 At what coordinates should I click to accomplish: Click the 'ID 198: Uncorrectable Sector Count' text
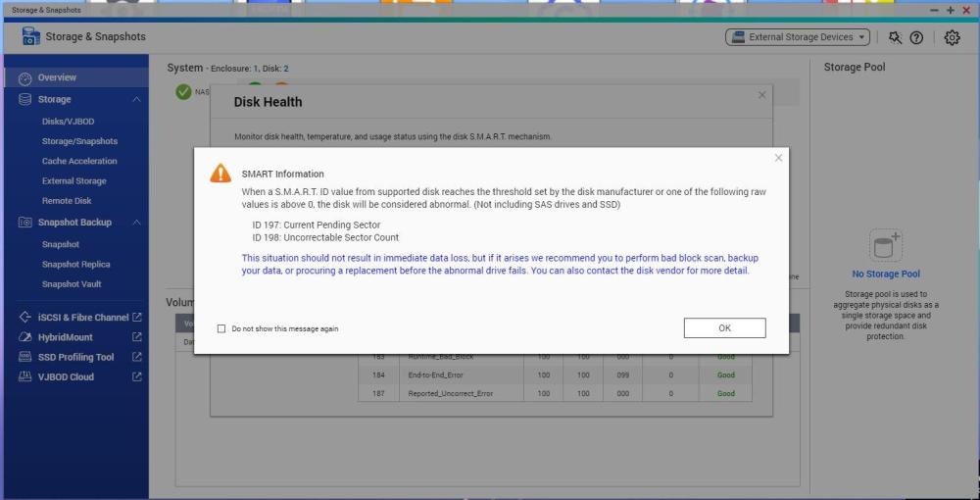coord(325,238)
